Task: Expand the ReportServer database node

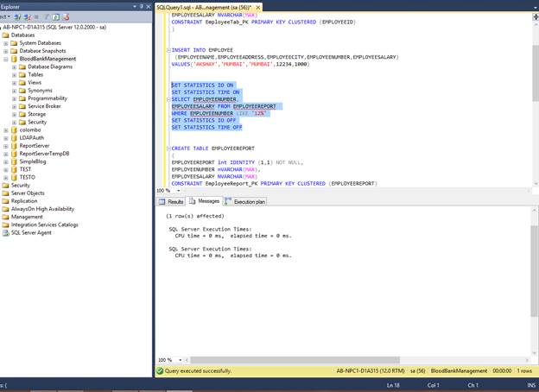Action: coord(6,146)
